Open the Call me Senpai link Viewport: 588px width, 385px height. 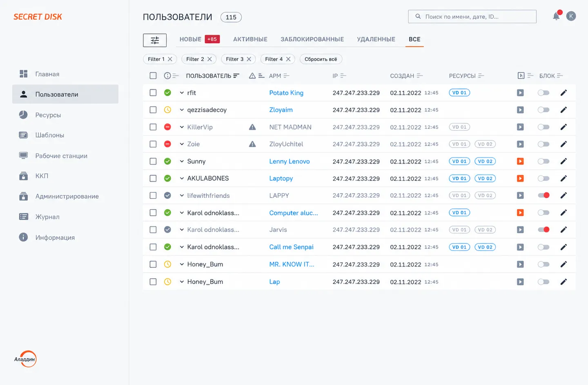292,247
